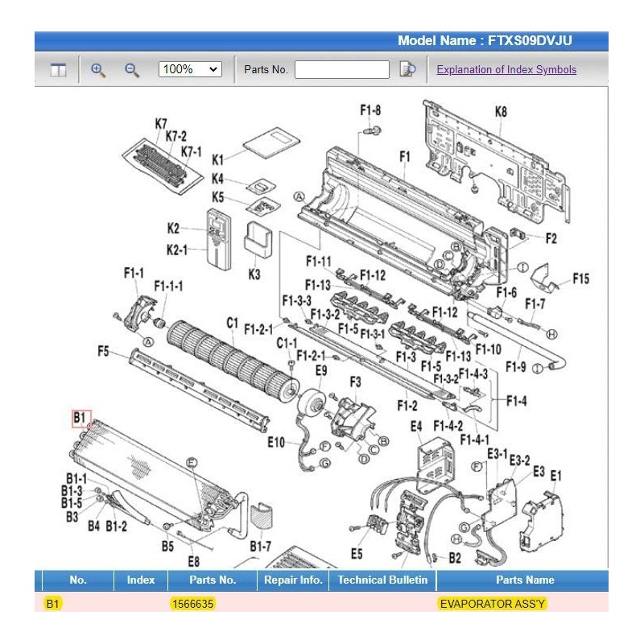Click the E3-1 label in the diagram

[497, 454]
